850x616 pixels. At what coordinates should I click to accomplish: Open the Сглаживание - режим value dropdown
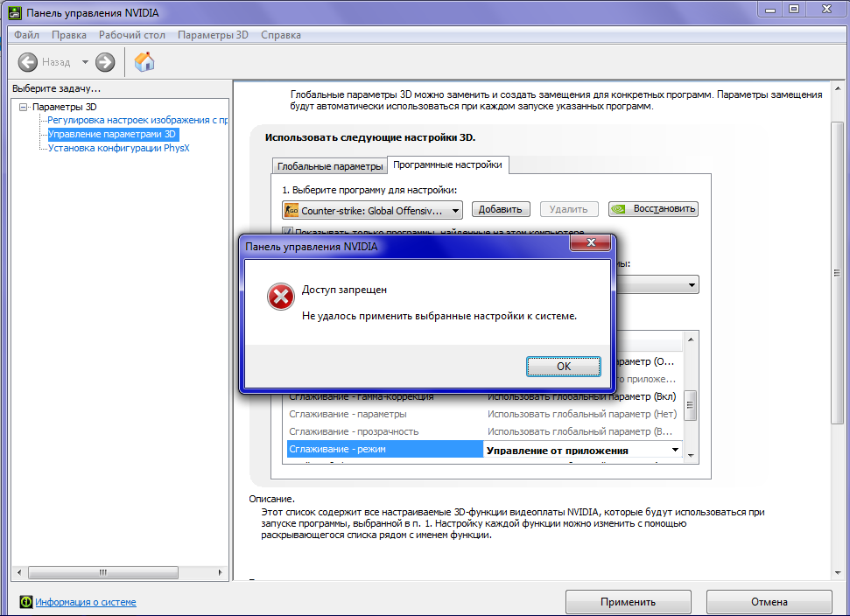(x=675, y=450)
